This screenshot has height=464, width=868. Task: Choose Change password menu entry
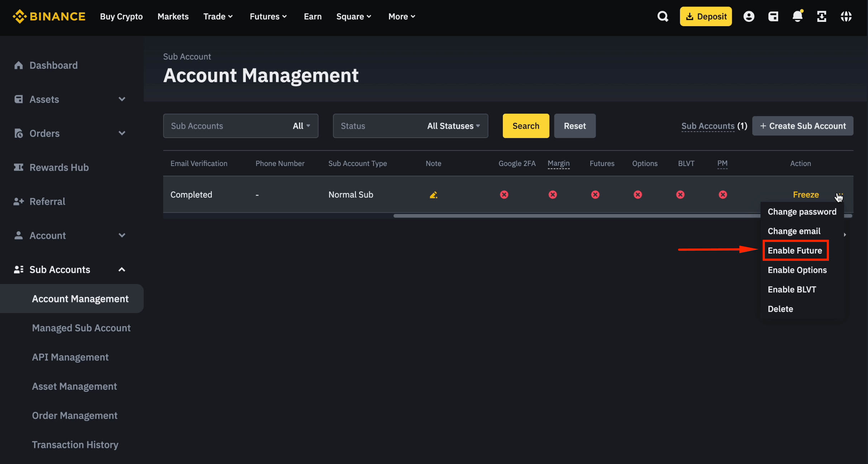coord(802,212)
